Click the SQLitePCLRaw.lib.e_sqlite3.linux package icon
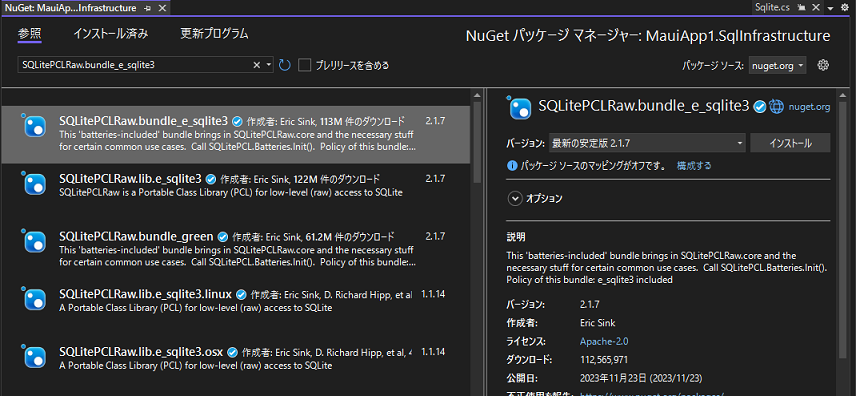 (x=34, y=299)
